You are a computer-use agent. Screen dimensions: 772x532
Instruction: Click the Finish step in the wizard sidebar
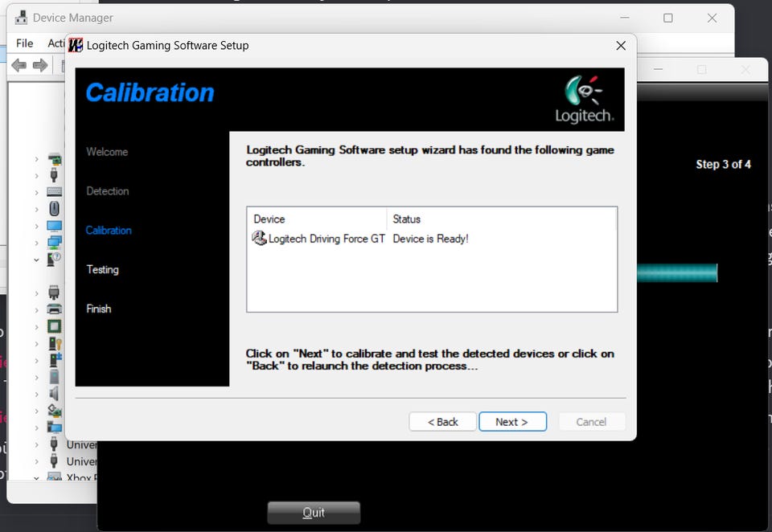tap(98, 309)
